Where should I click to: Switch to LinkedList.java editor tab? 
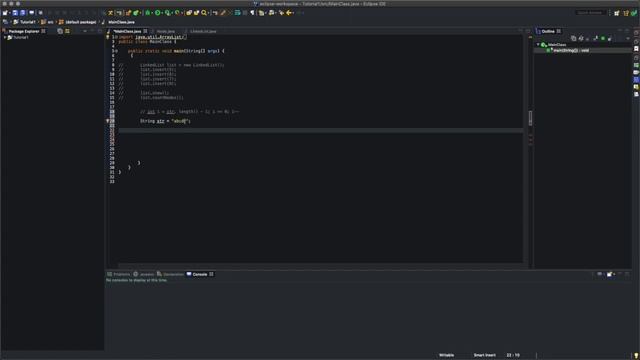pos(203,31)
